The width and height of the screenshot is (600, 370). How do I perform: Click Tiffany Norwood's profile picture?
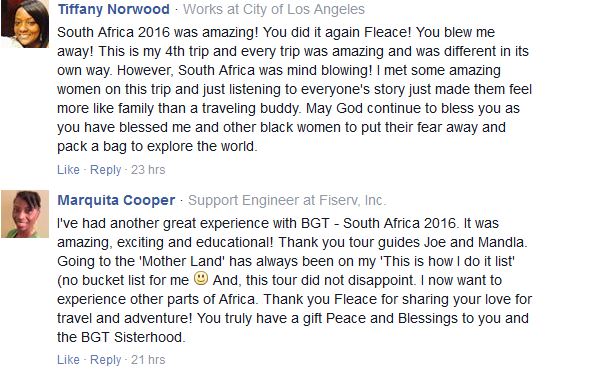pyautogui.click(x=25, y=24)
